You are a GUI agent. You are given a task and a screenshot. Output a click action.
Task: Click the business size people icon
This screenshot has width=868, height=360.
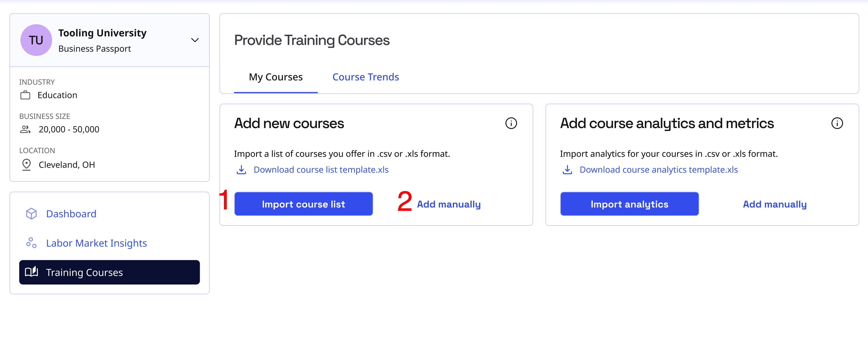click(x=25, y=129)
